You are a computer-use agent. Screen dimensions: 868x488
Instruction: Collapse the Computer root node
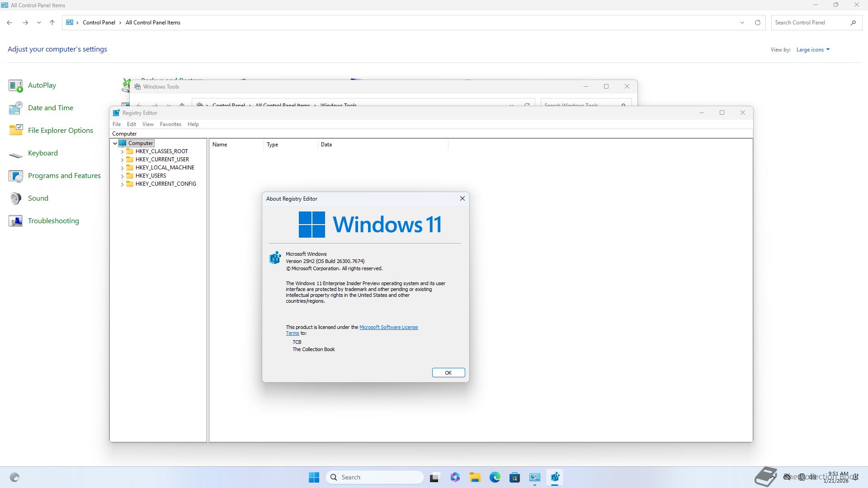click(115, 143)
